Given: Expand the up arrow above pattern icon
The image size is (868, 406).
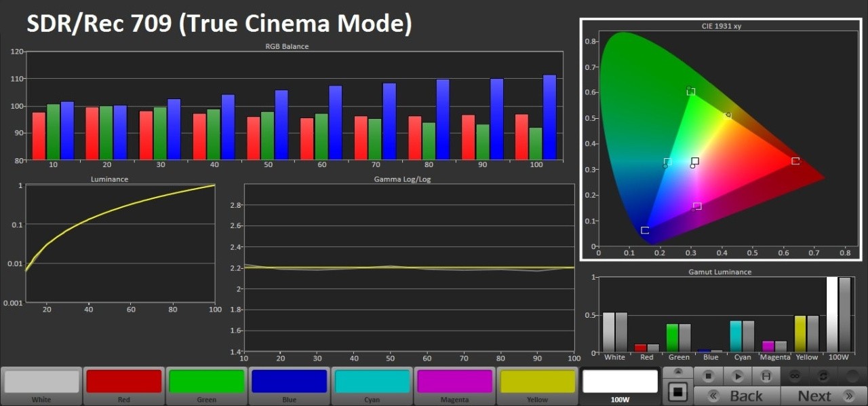Looking at the screenshot, I should click(678, 373).
